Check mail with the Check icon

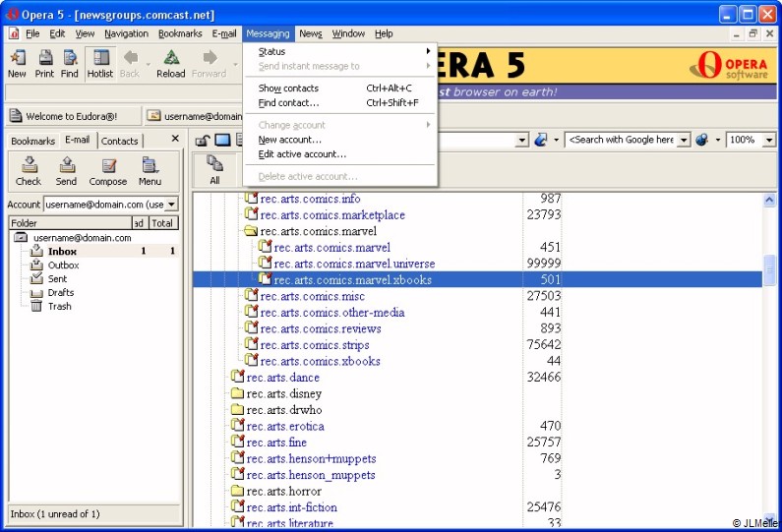click(x=29, y=171)
